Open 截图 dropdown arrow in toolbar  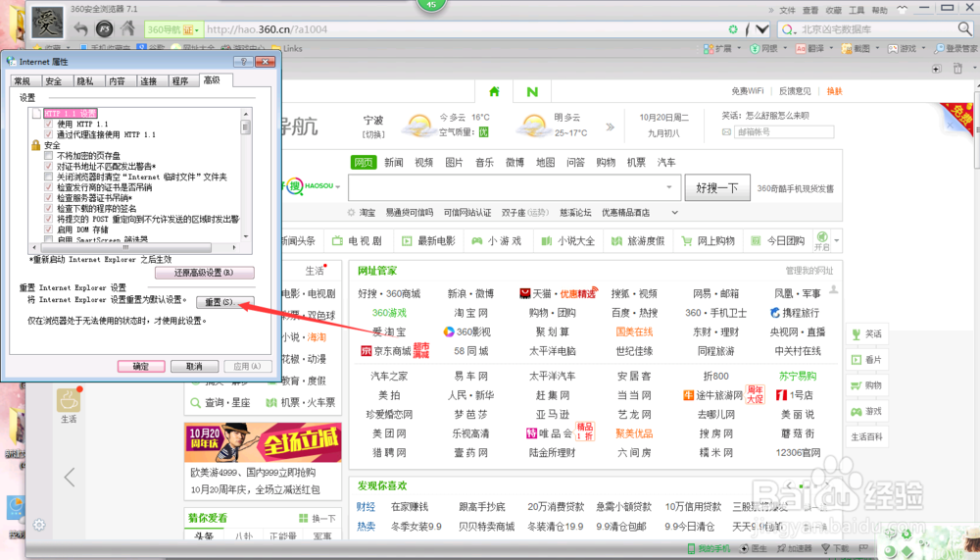pos(877,48)
